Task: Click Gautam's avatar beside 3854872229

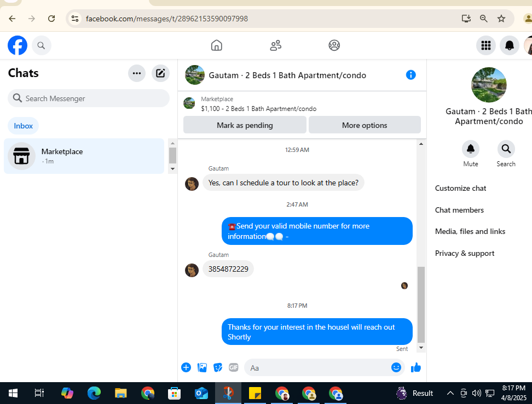Action: tap(192, 270)
